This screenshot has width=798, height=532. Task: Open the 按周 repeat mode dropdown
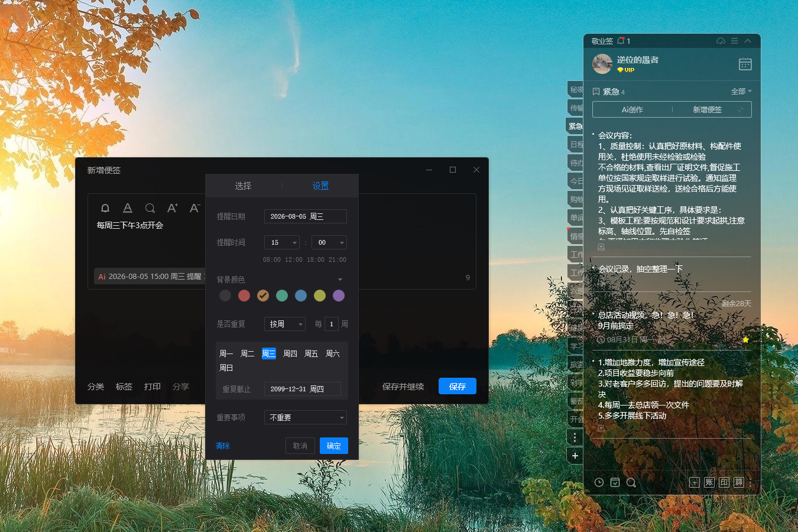[x=285, y=324]
